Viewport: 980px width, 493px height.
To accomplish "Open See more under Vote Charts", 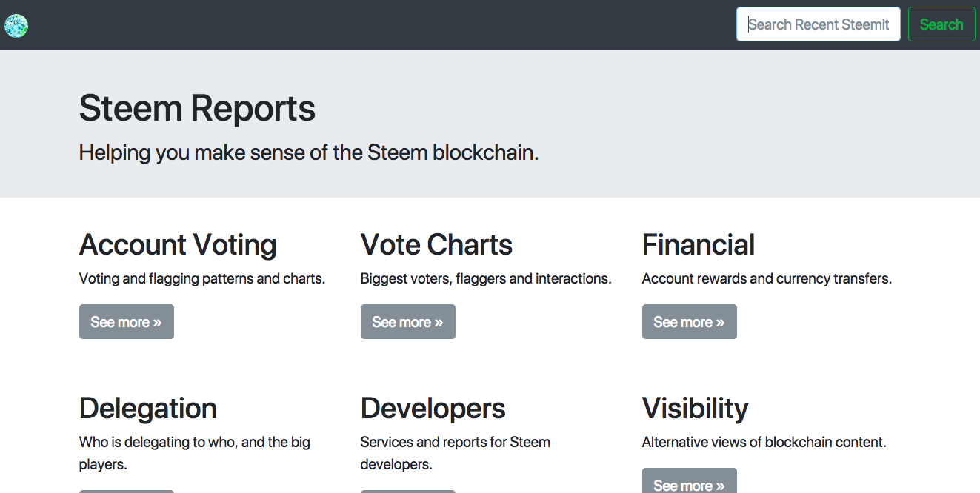I will click(407, 322).
